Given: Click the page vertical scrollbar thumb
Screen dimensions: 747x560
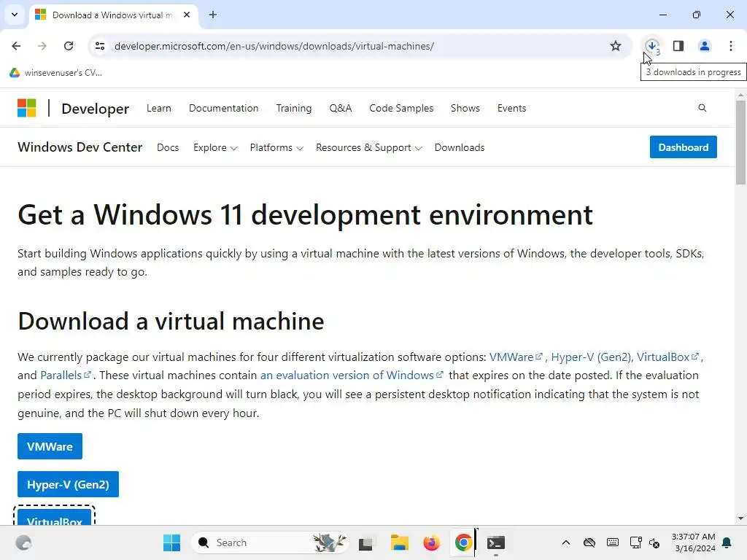Looking at the screenshot, I should pos(740,143).
